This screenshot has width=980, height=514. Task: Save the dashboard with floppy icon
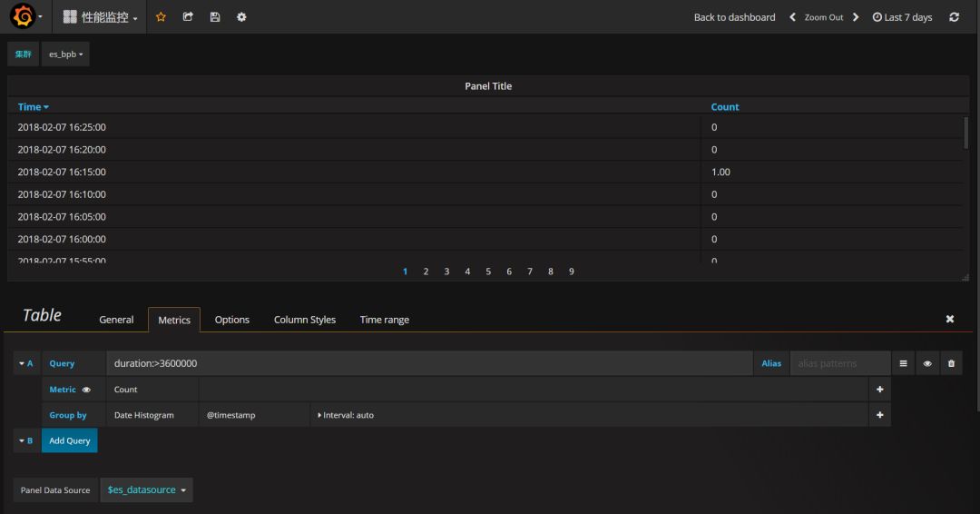pyautogui.click(x=215, y=17)
